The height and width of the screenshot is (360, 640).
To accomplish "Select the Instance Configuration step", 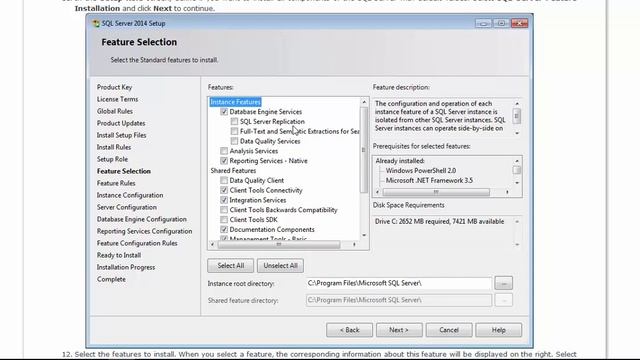I will tap(130, 195).
